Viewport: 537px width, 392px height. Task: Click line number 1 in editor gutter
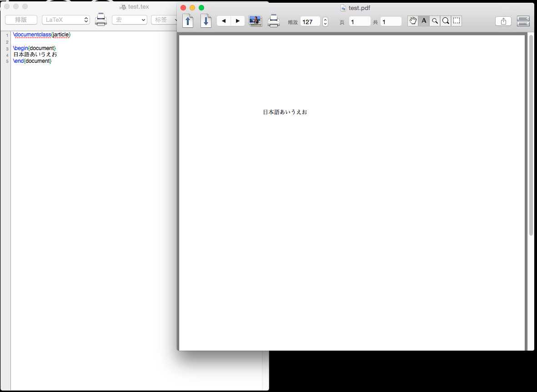7,35
